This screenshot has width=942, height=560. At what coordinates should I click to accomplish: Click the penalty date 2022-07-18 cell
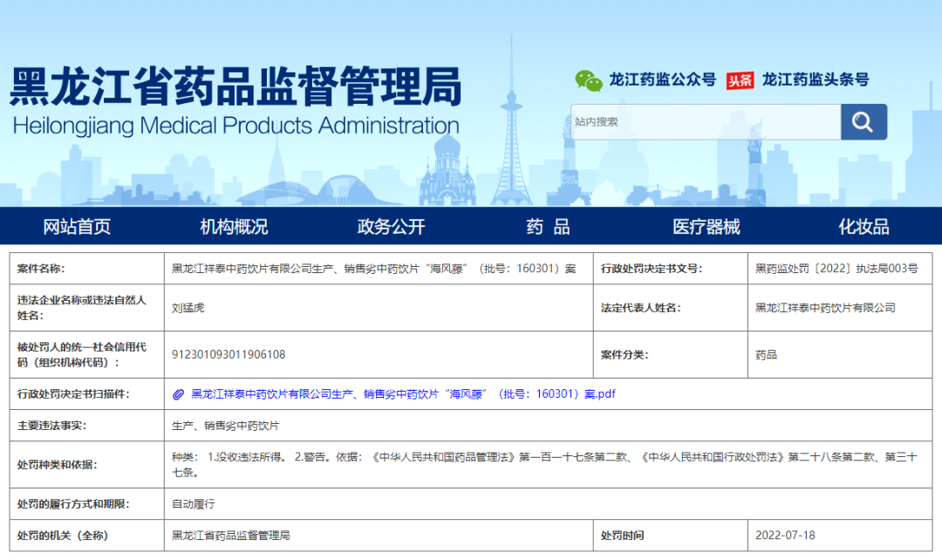(785, 535)
